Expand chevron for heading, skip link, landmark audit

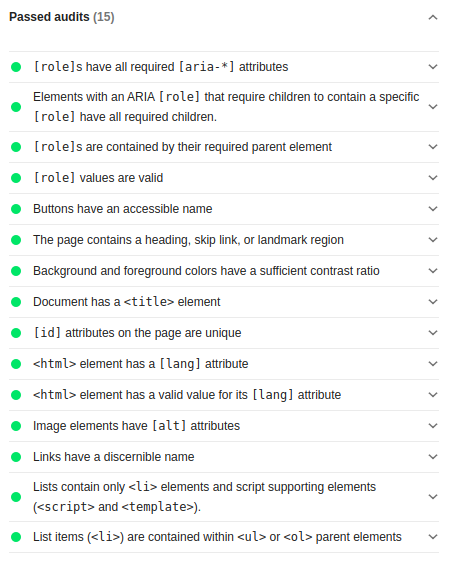[433, 240]
